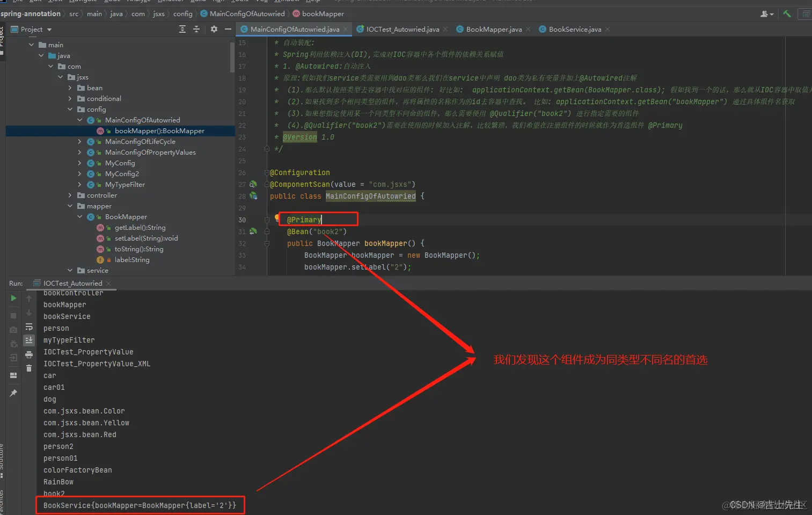Select label:String field in tree

(x=132, y=259)
